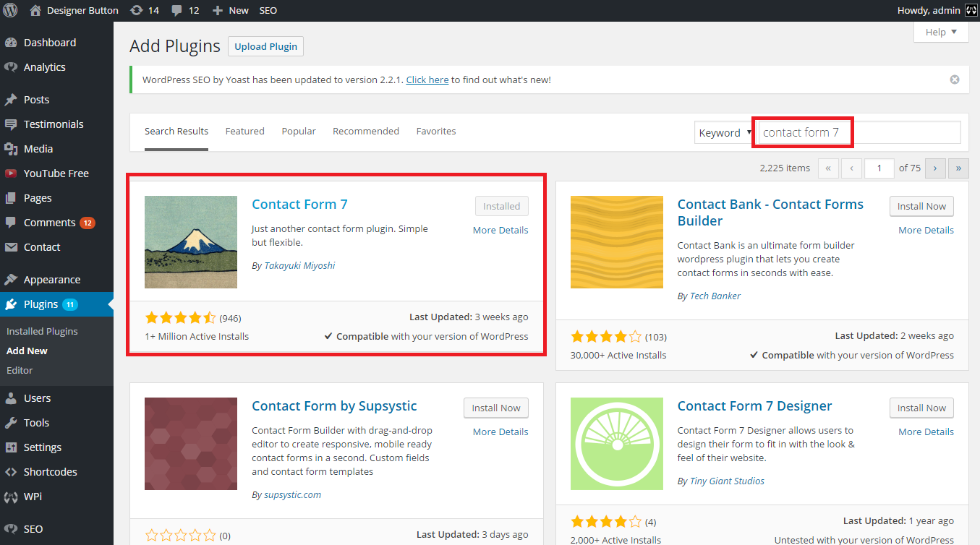Click the Dashboard sidebar icon

(x=11, y=43)
